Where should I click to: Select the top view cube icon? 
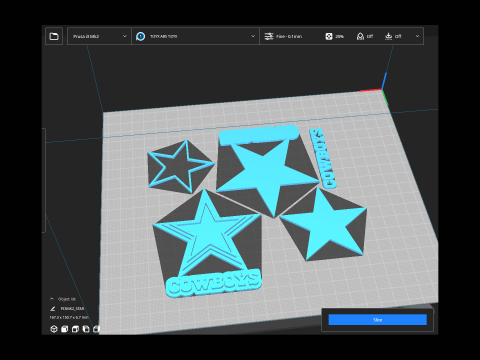pos(75,329)
